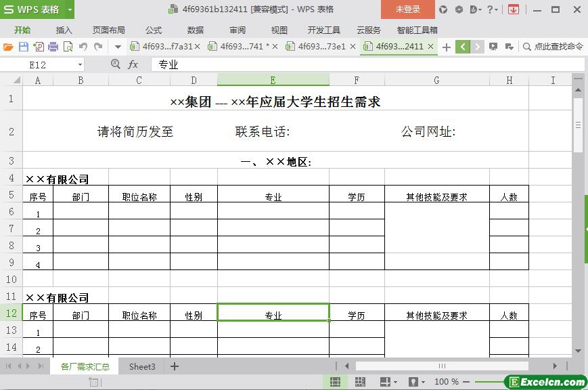Undo the last action
Screen dimensions: 588x390
pyautogui.click(x=83, y=47)
